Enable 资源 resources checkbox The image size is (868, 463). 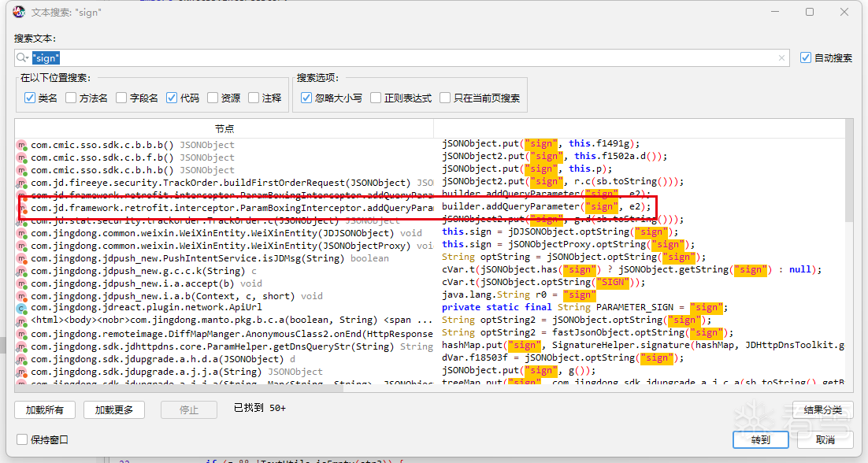pyautogui.click(x=213, y=98)
